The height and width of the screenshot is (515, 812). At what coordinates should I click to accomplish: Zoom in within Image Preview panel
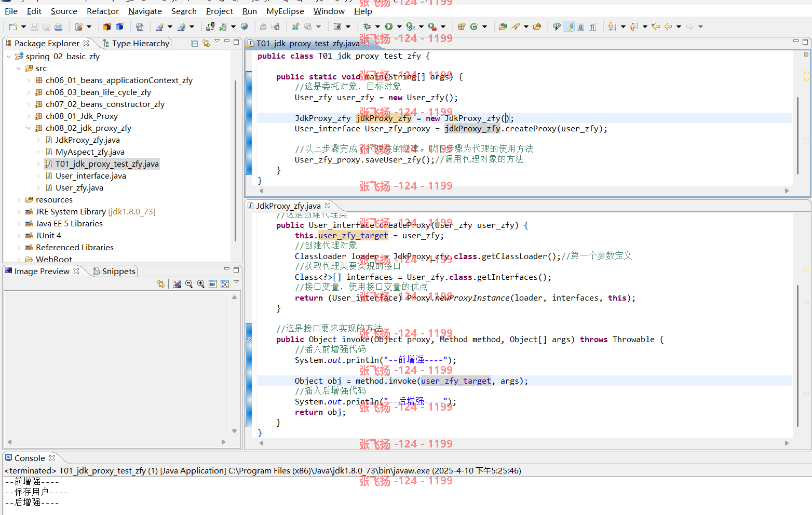201,284
